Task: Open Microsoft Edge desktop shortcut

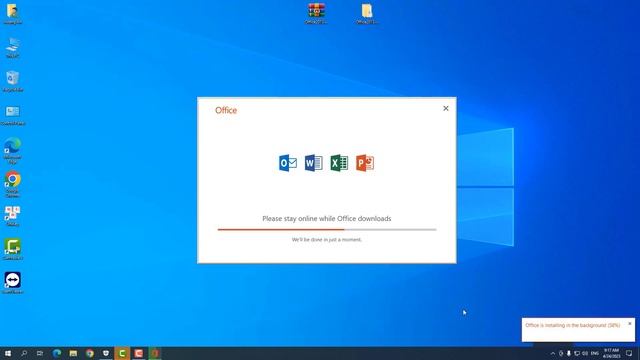Action: pyautogui.click(x=13, y=150)
